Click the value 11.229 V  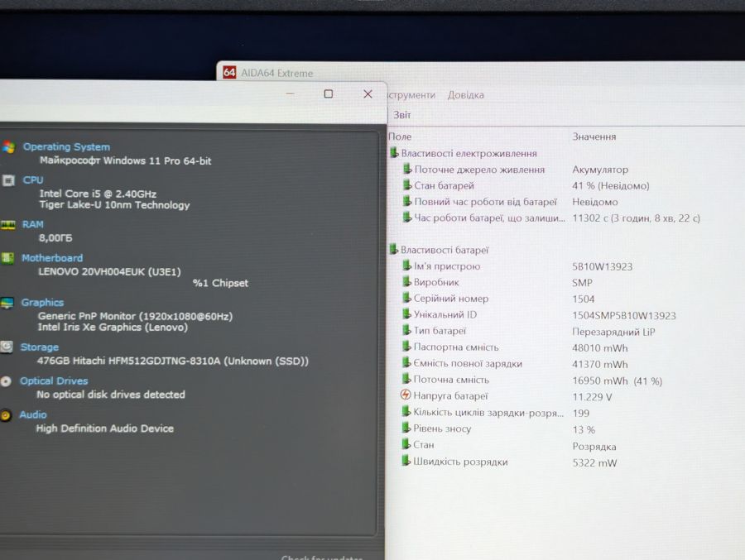click(x=592, y=397)
